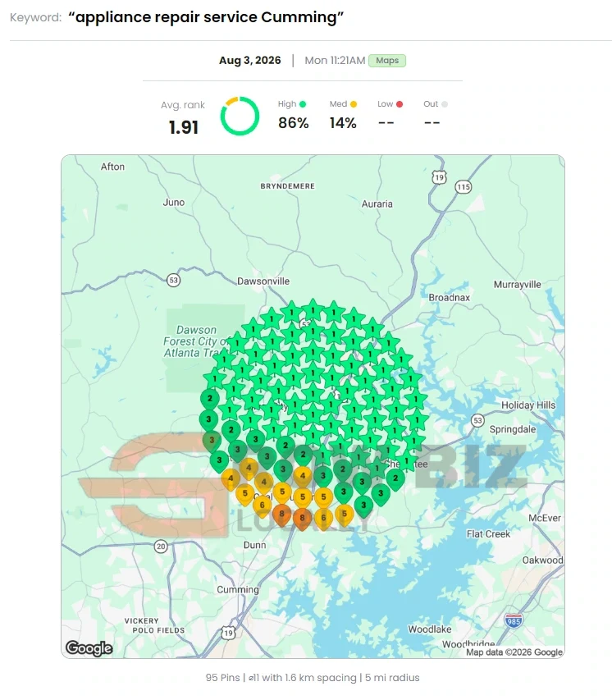Click the grey Out legend dot
612x700 pixels.
445,104
